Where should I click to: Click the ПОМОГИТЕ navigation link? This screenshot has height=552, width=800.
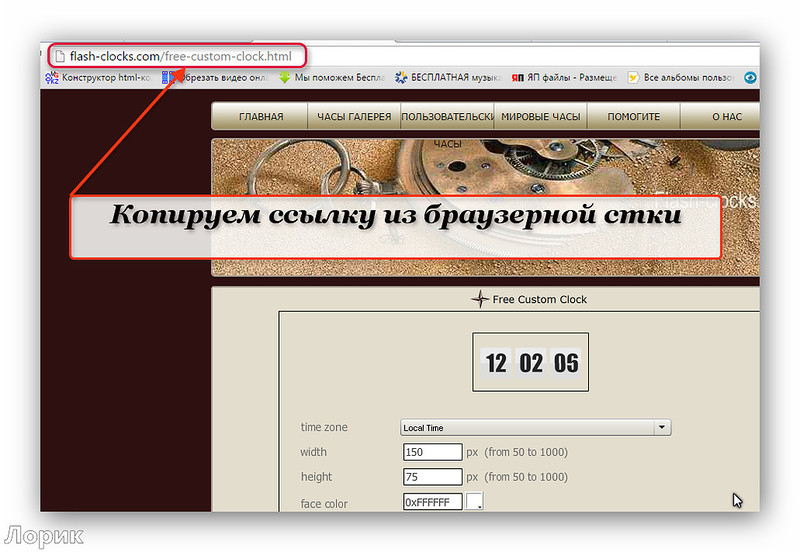[x=633, y=117]
